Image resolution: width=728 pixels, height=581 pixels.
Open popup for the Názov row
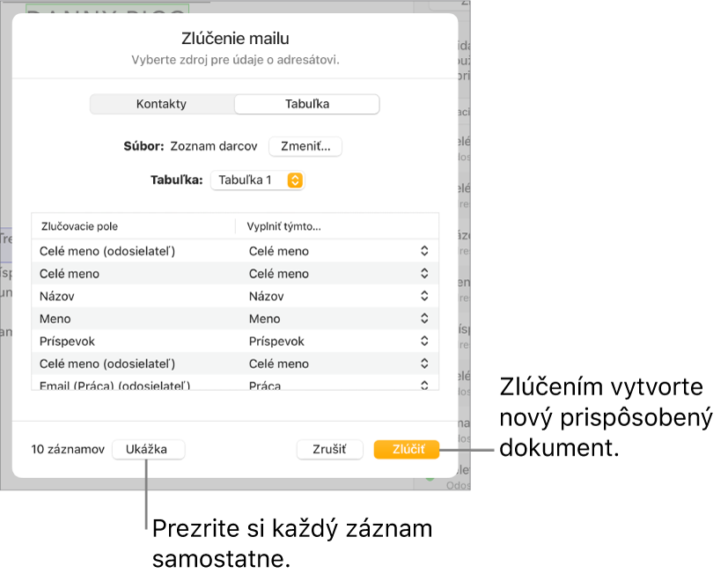424,296
